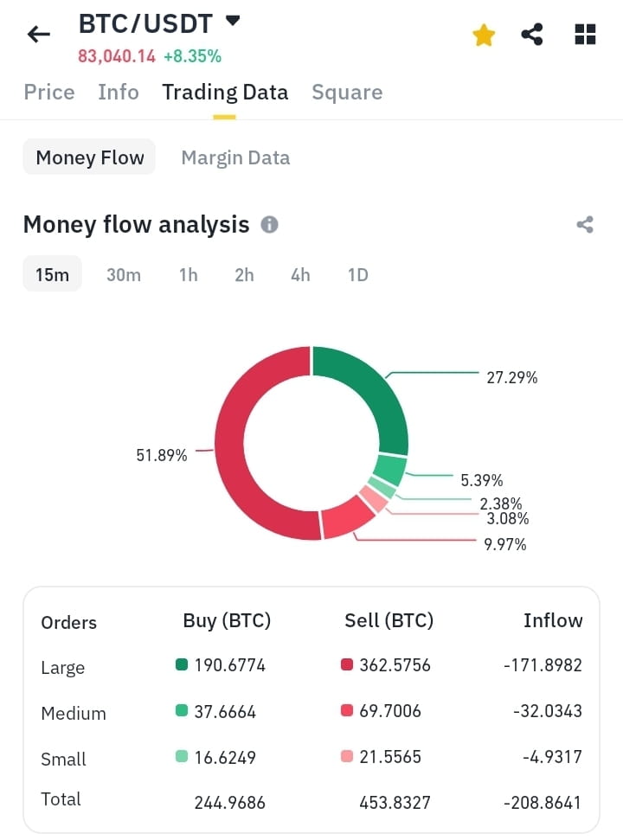623x840 pixels.
Task: Click the red Large sell swatch
Action: point(347,665)
